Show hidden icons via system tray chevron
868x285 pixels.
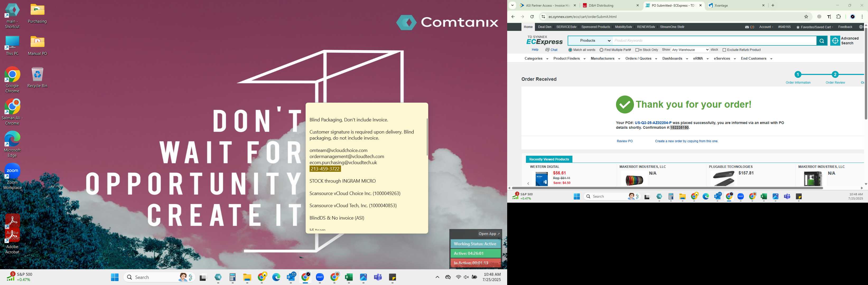tap(437, 277)
